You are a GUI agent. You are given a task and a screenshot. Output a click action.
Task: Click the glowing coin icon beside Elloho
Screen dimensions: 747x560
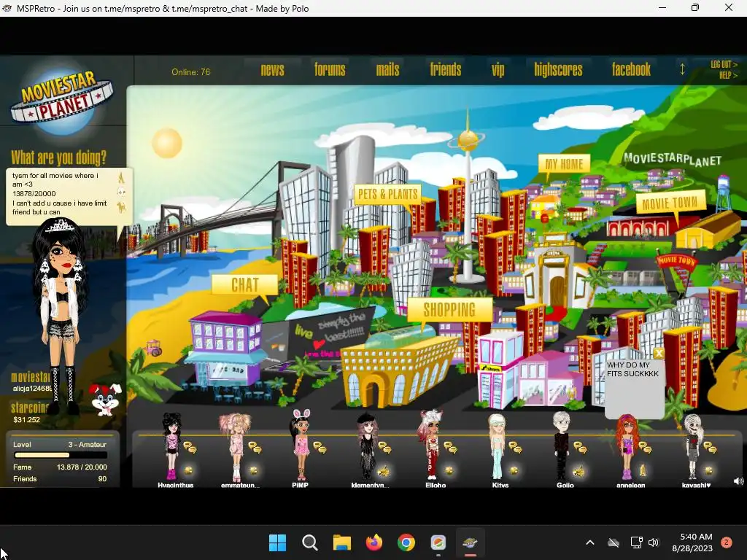(x=449, y=470)
